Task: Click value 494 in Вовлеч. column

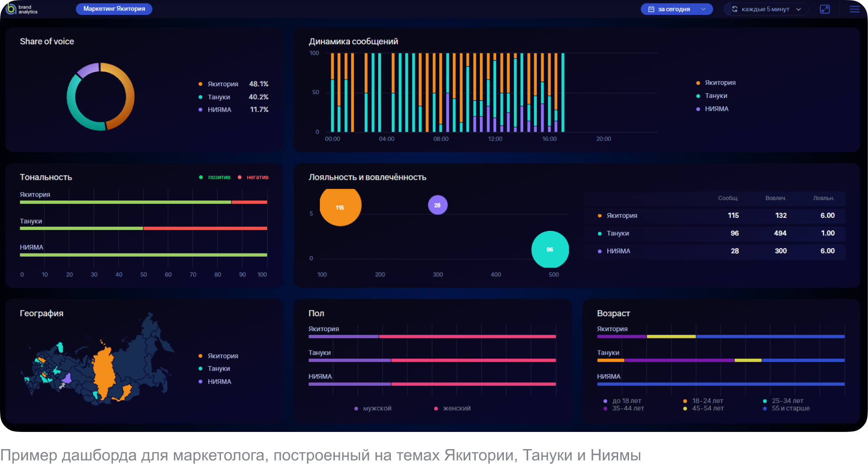Action: coord(780,233)
